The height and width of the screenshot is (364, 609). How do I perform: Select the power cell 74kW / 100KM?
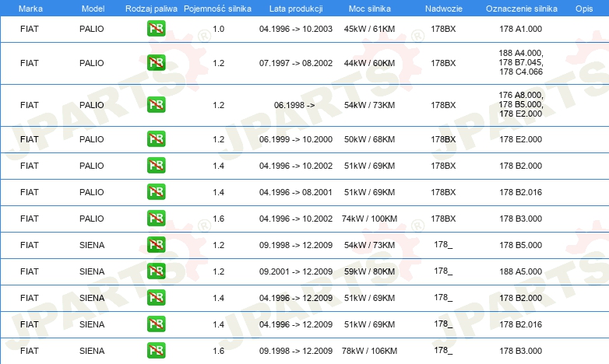pos(369,219)
